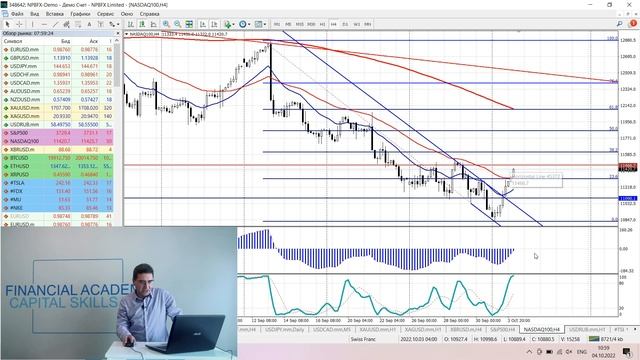Switch to M1 timeframe
This screenshot has height=360, width=640.
coord(277,24)
